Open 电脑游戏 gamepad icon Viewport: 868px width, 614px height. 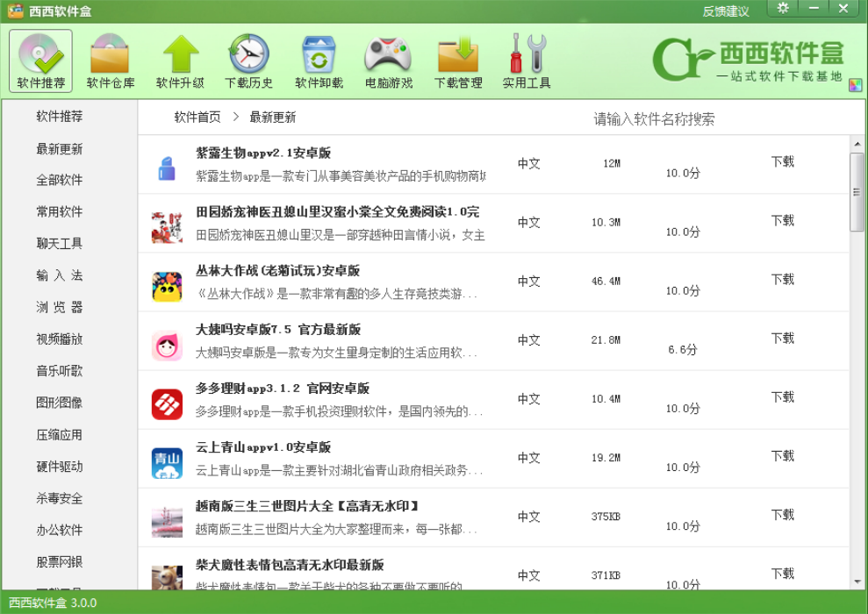389,61
